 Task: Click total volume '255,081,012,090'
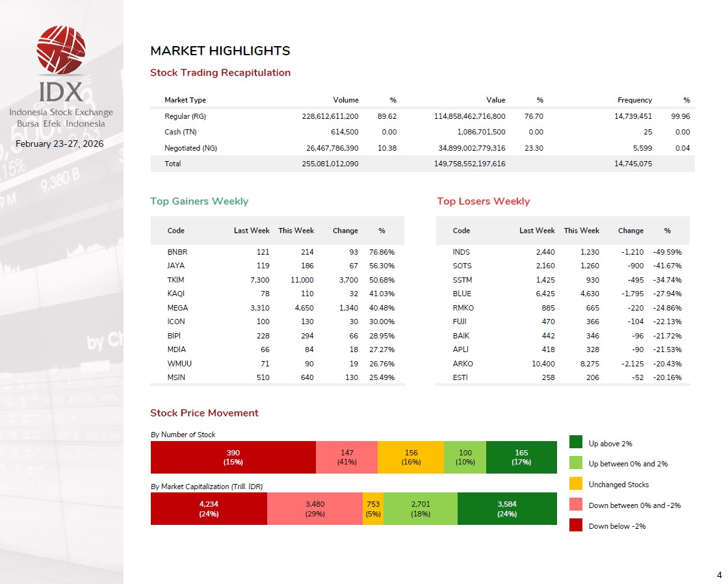(330, 164)
